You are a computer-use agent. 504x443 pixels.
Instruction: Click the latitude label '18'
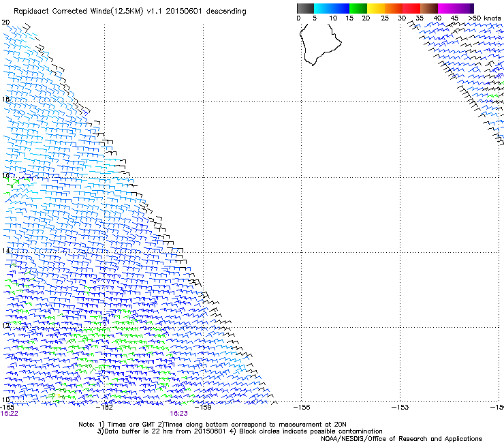pos(5,99)
